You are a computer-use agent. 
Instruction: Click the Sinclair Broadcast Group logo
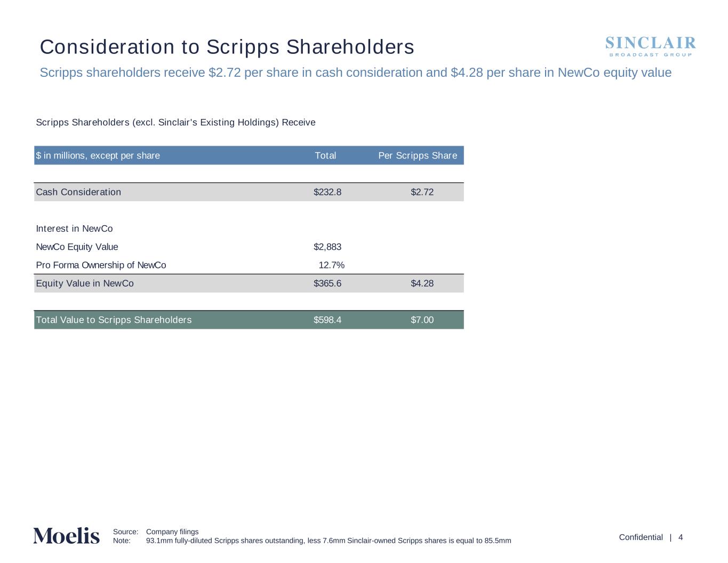click(x=651, y=46)
